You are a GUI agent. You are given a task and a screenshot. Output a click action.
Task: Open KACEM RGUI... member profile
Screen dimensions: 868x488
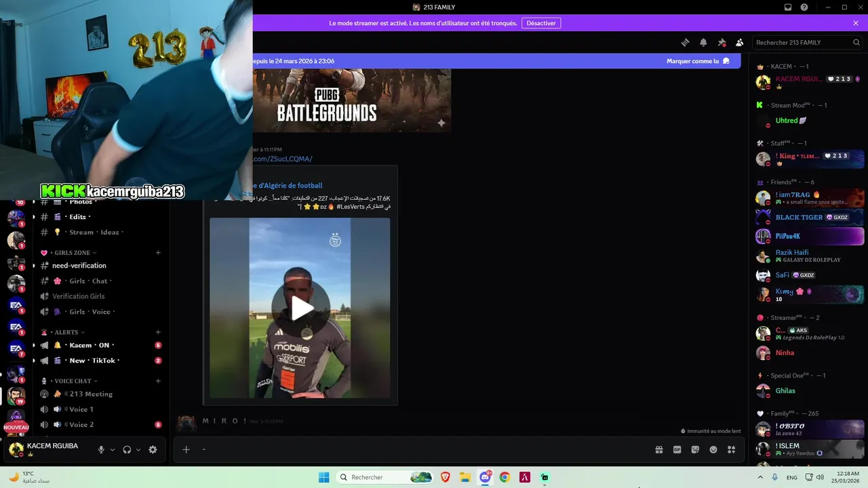coord(810,82)
